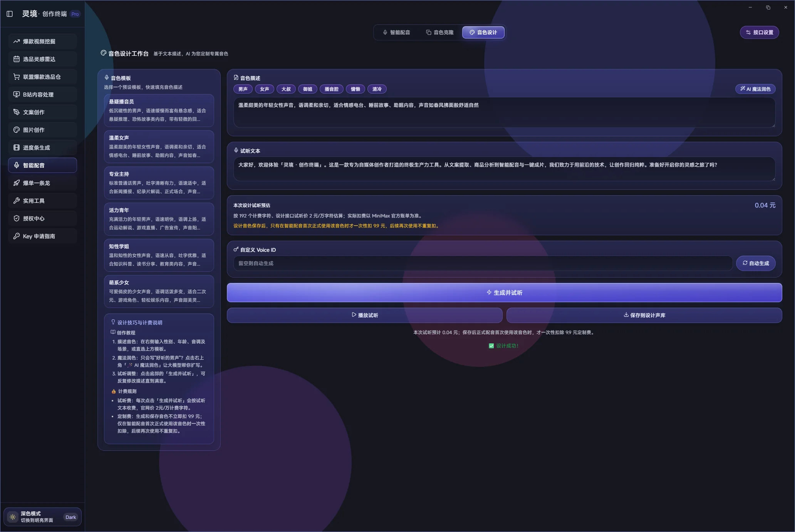Click the 智能配音 microphone icon in sidebar
This screenshot has height=532, width=795.
tap(17, 165)
